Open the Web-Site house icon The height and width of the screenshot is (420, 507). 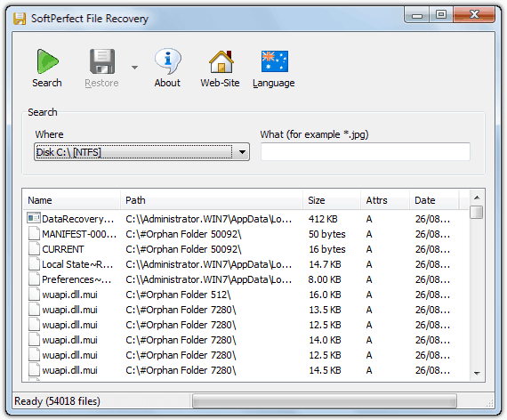221,61
